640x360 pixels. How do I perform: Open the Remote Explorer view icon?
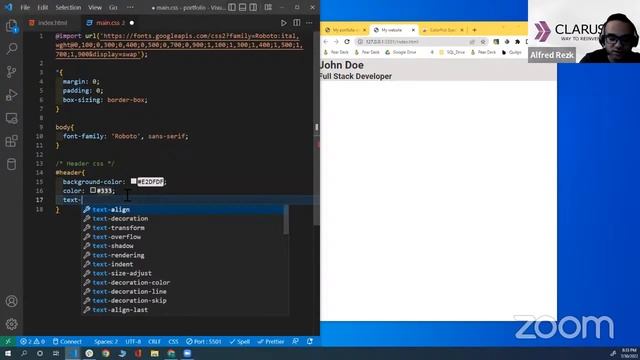(11, 118)
